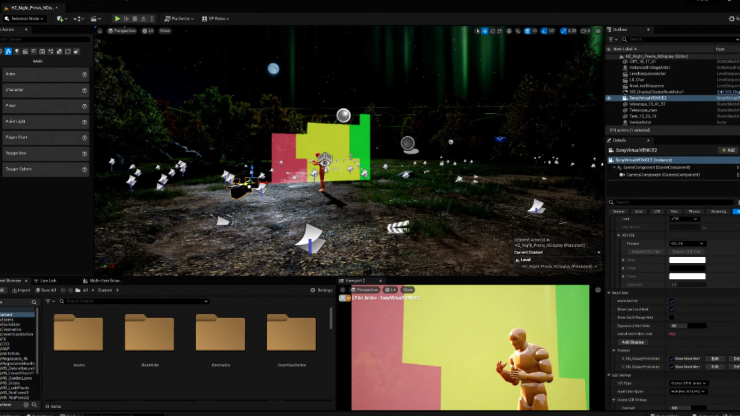Open the VP Roles dropdown
The image size is (740, 416).
[x=217, y=18]
